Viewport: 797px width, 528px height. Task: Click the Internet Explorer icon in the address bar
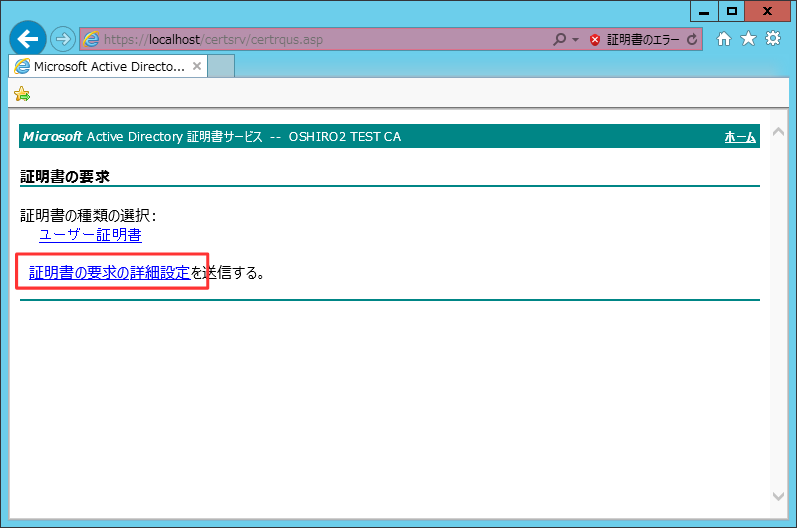pyautogui.click(x=91, y=39)
